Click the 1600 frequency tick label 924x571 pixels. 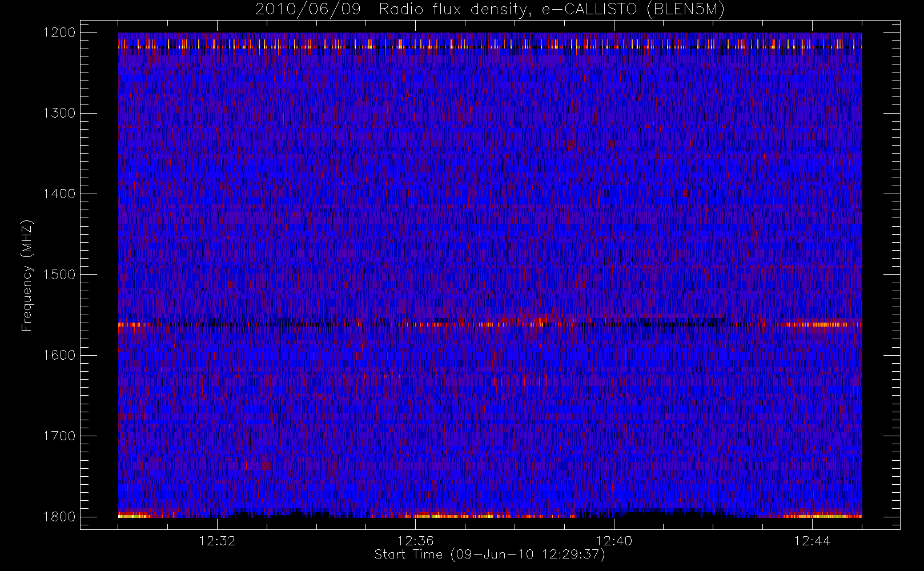click(x=59, y=355)
